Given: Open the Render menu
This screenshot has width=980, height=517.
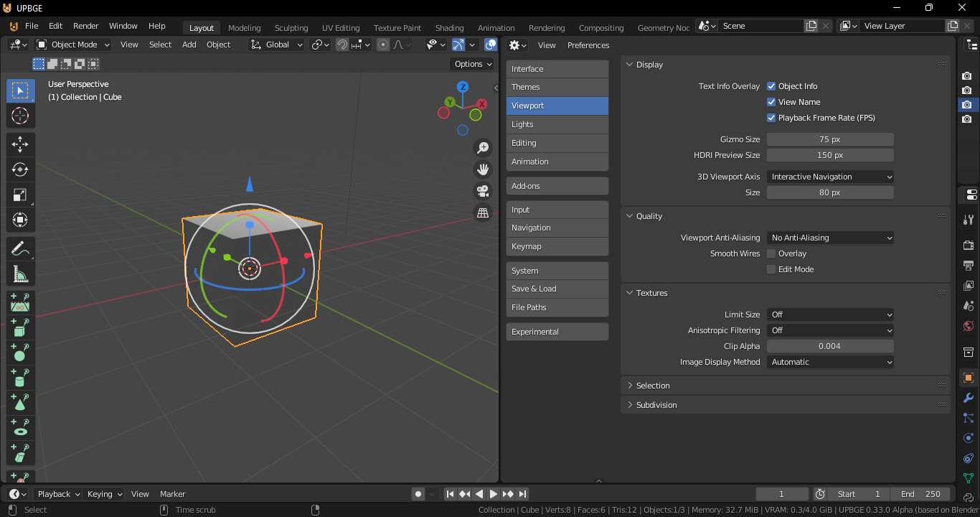Looking at the screenshot, I should (x=85, y=26).
